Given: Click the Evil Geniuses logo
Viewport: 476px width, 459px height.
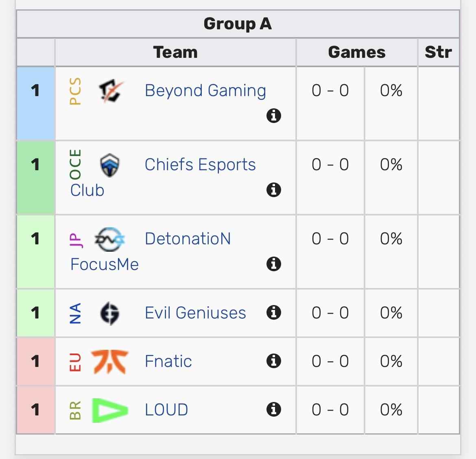Looking at the screenshot, I should pyautogui.click(x=109, y=313).
